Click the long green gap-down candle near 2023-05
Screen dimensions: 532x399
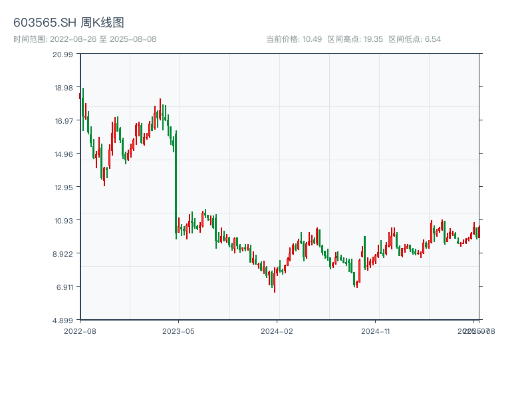tap(176, 183)
